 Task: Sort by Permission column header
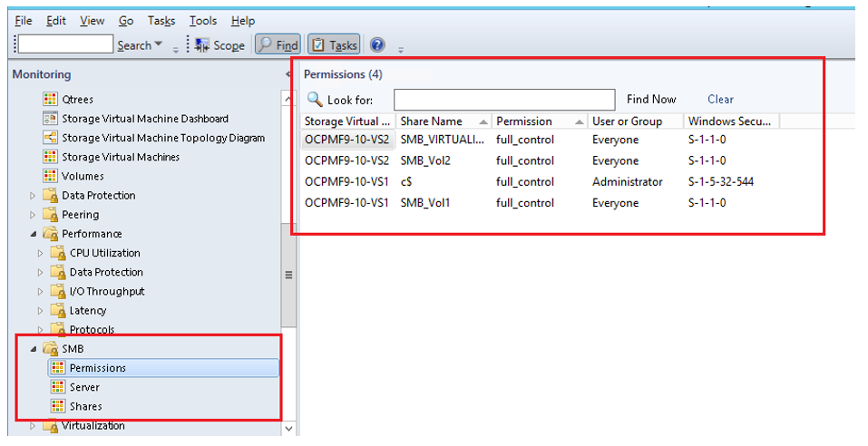[540, 121]
